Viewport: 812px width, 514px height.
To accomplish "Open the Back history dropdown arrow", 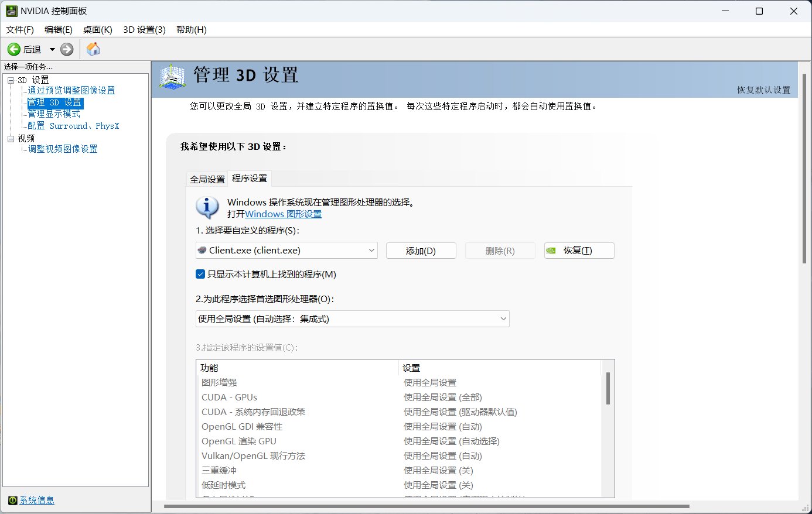I will [x=52, y=49].
